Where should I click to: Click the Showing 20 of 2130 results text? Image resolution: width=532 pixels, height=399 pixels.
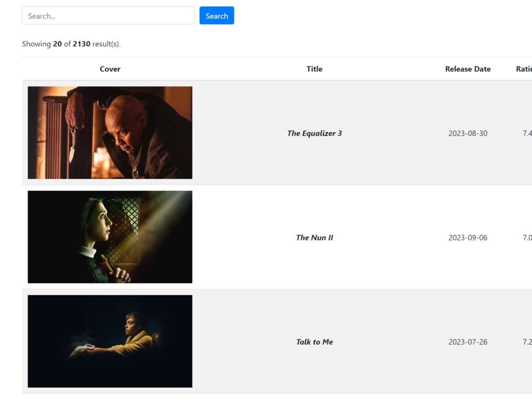71,44
